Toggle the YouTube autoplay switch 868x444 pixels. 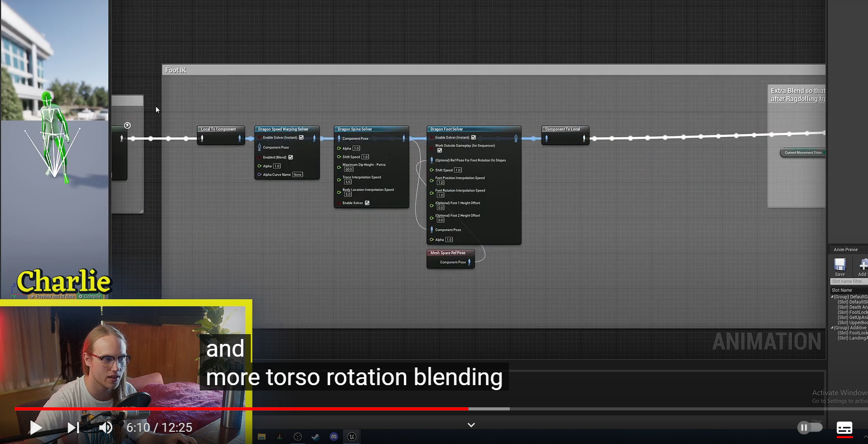(810, 427)
